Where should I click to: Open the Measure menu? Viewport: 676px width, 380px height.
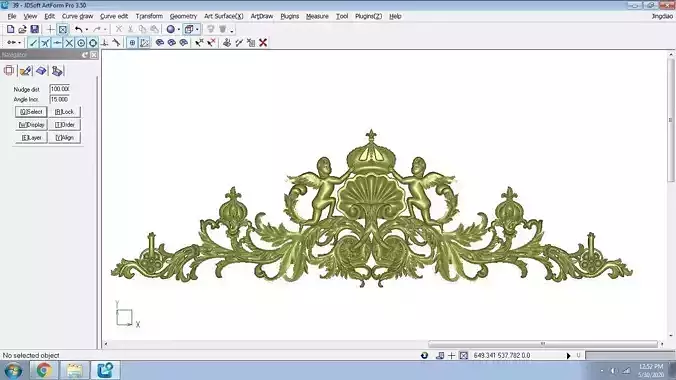pos(317,16)
